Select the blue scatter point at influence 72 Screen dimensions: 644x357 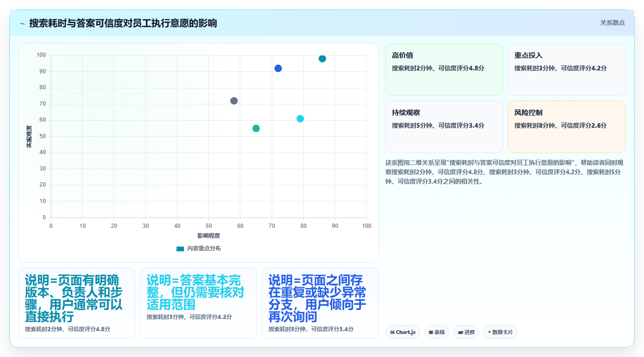[278, 69]
